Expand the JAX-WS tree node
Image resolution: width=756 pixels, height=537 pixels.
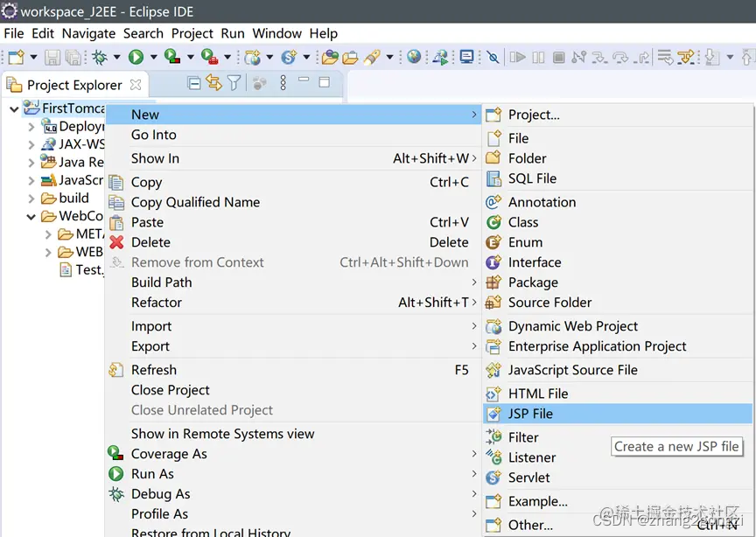(31, 145)
